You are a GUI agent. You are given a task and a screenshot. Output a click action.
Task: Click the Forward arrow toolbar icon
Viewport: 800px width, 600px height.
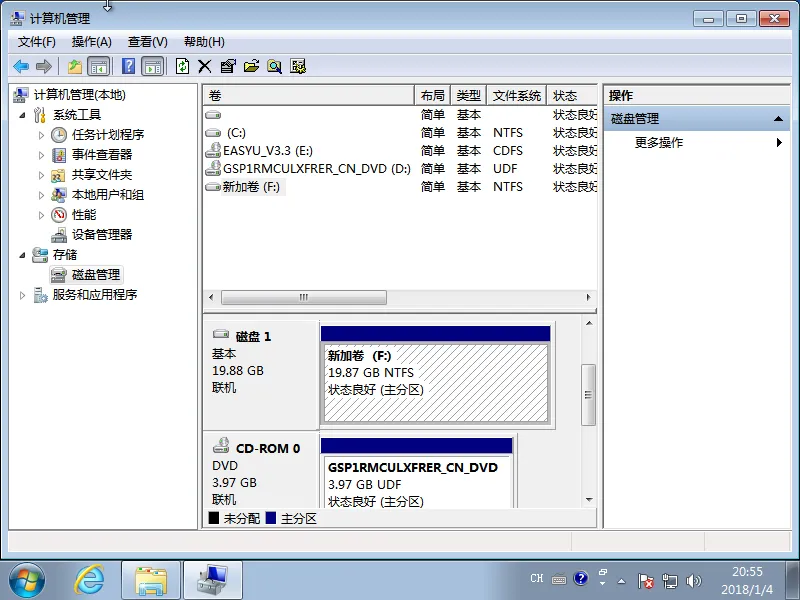tap(44, 66)
